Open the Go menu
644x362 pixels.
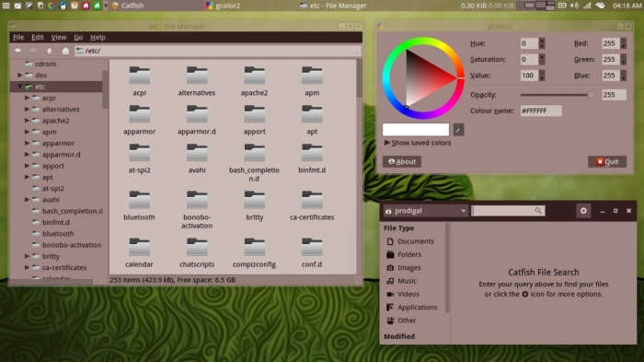78,37
